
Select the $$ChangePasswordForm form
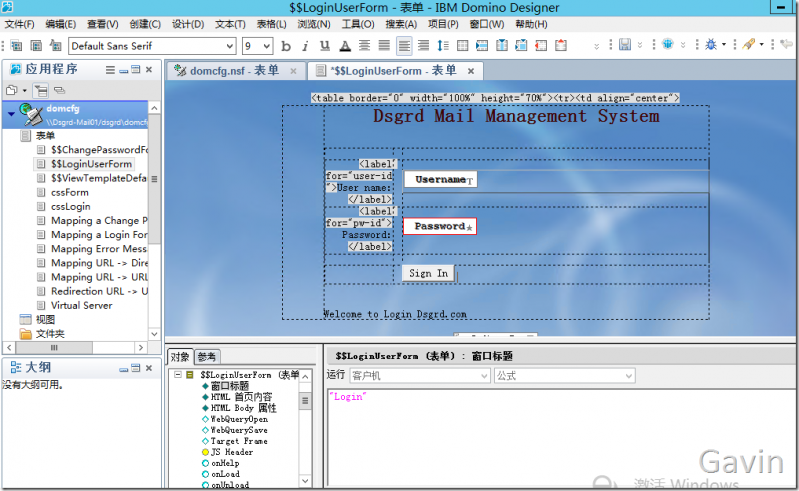coord(99,150)
